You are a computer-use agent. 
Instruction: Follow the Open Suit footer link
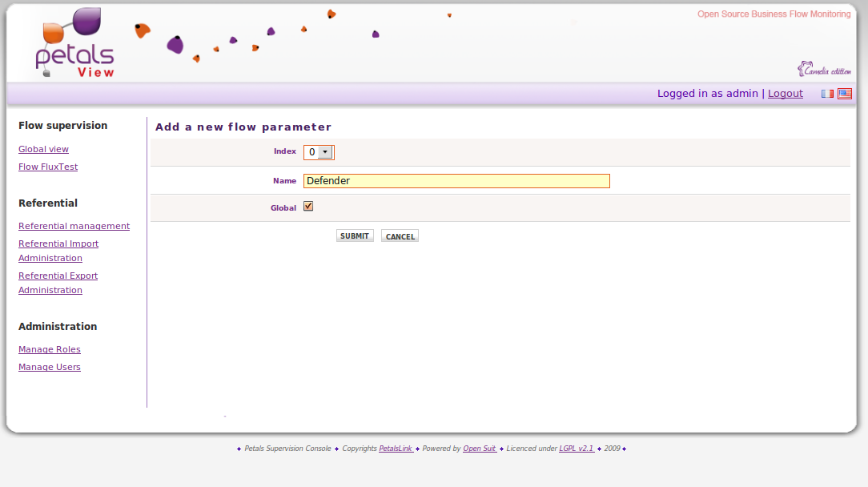pos(480,449)
